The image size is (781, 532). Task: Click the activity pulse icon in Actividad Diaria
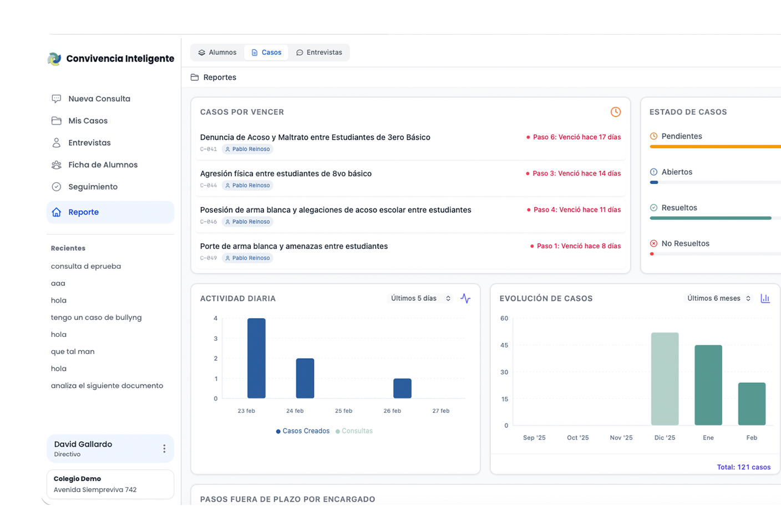coord(465,299)
